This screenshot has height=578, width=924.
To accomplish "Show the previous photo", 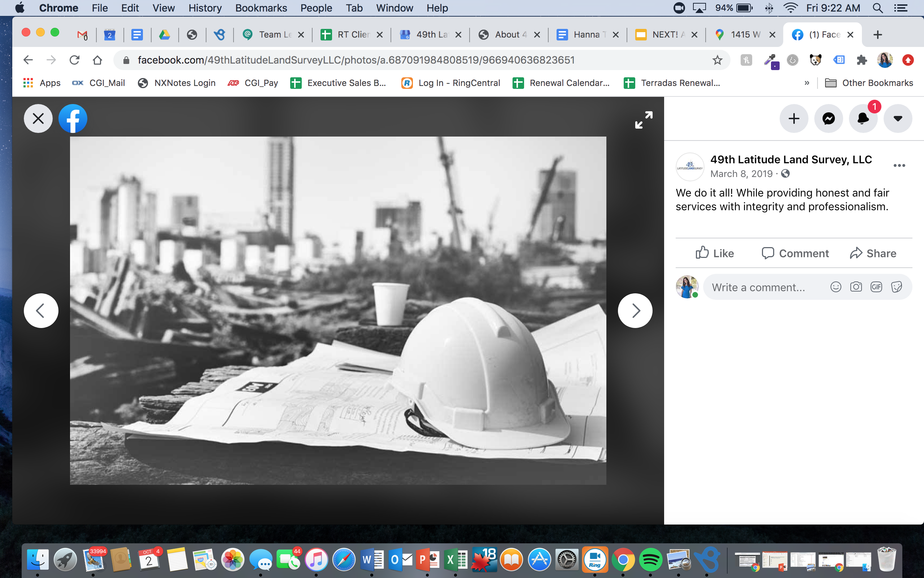I will click(x=41, y=310).
